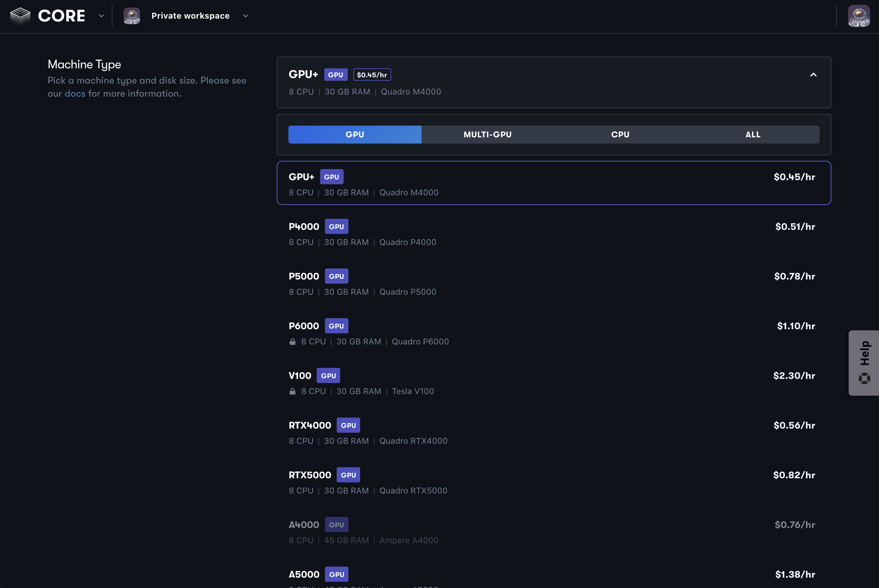Switch to the GPU tab

pos(355,134)
